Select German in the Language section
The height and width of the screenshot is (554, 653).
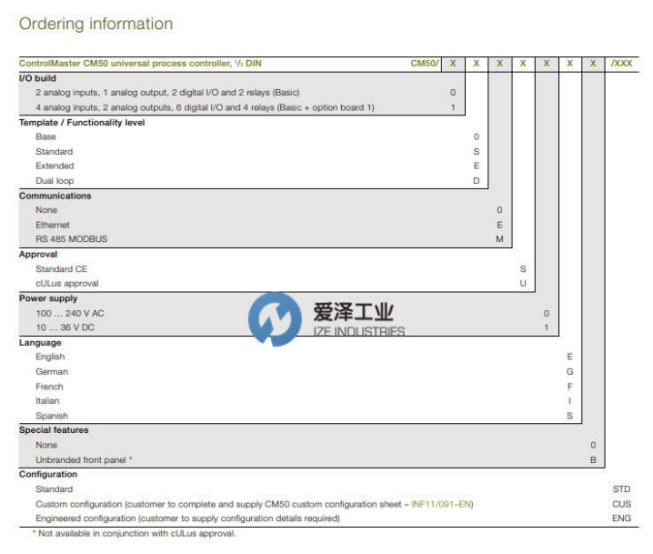pyautogui.click(x=51, y=371)
